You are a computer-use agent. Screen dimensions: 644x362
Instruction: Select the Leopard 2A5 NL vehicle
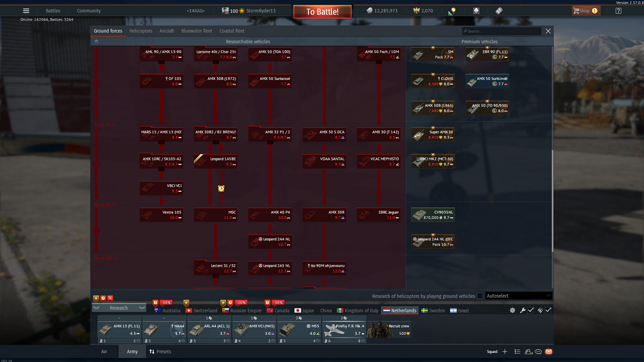tap(270, 268)
